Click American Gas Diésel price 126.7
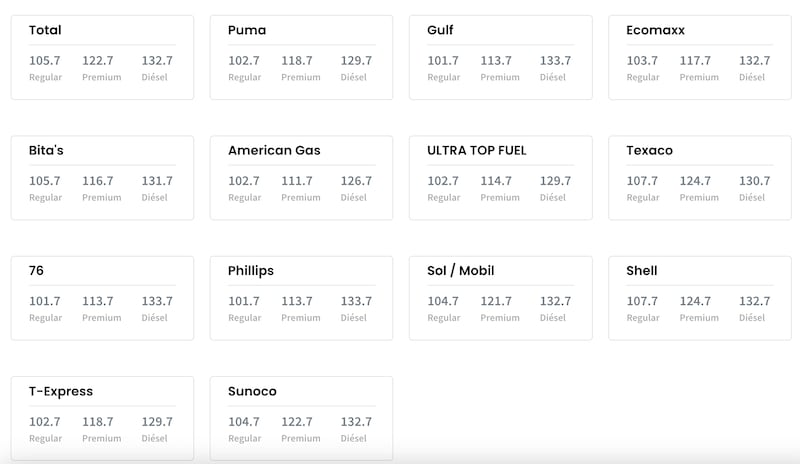The width and height of the screenshot is (800, 464). tap(356, 181)
